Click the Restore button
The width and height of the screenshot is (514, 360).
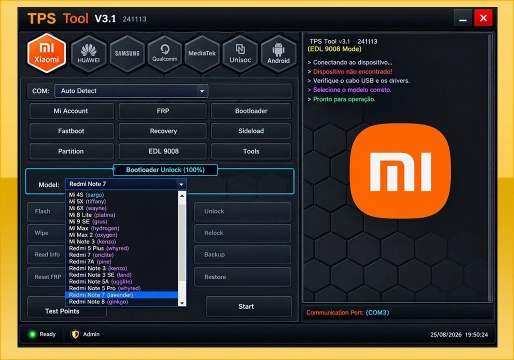pos(242,277)
